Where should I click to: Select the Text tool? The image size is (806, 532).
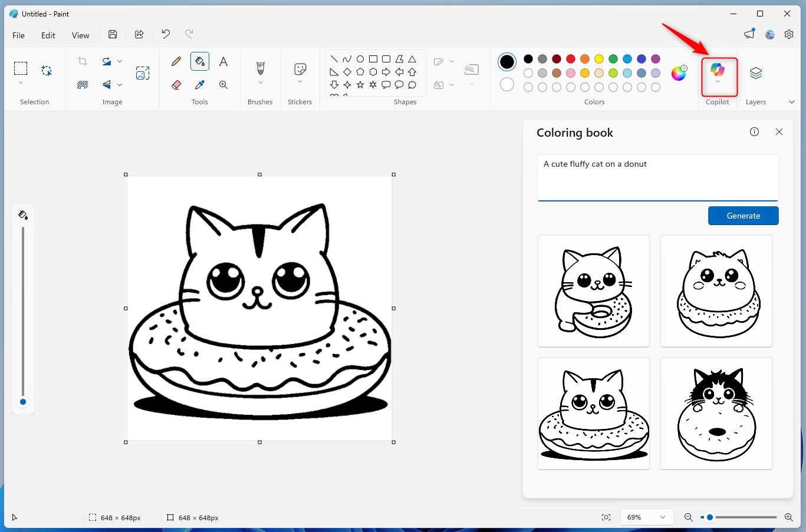223,61
